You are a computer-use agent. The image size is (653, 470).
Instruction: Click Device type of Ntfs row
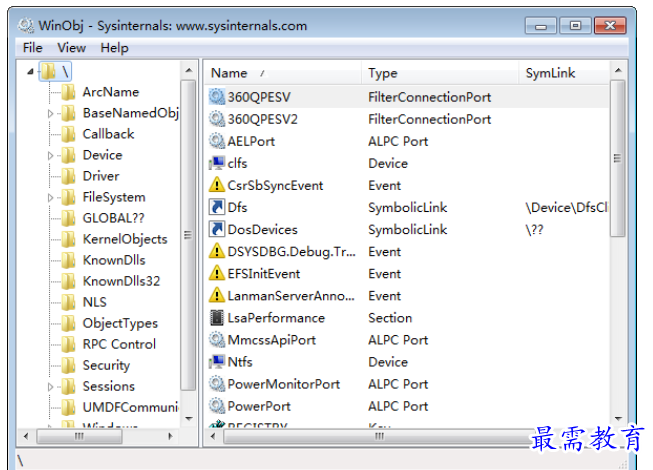388,362
